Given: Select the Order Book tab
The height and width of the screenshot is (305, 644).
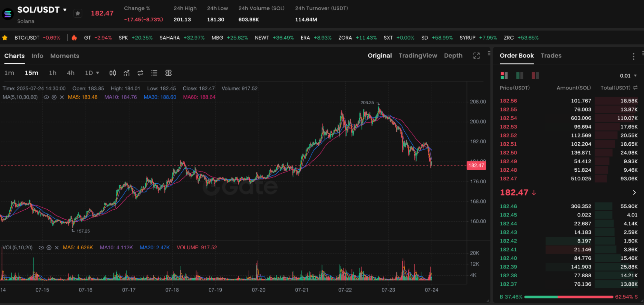Looking at the screenshot, I should (517, 56).
